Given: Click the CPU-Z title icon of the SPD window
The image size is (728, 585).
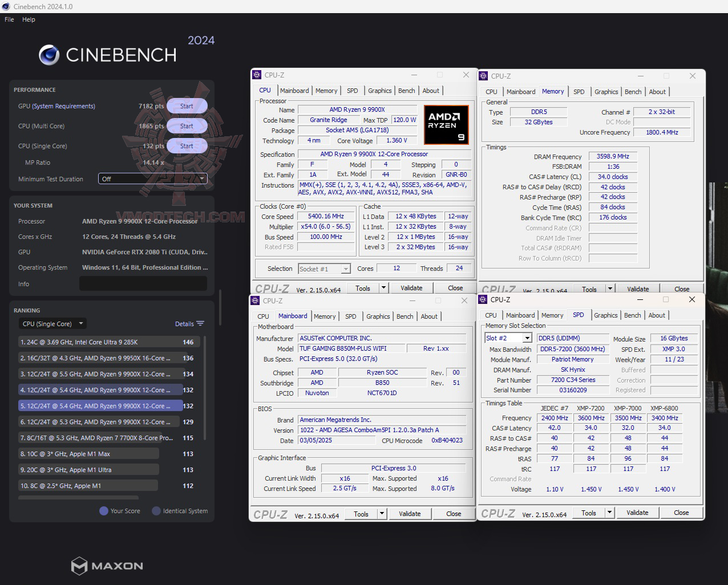Looking at the screenshot, I should [x=483, y=299].
